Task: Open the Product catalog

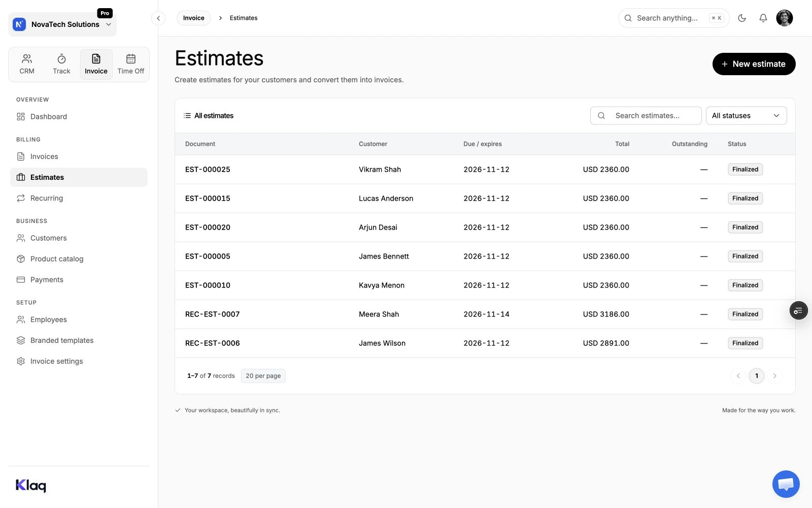Action: click(79, 259)
